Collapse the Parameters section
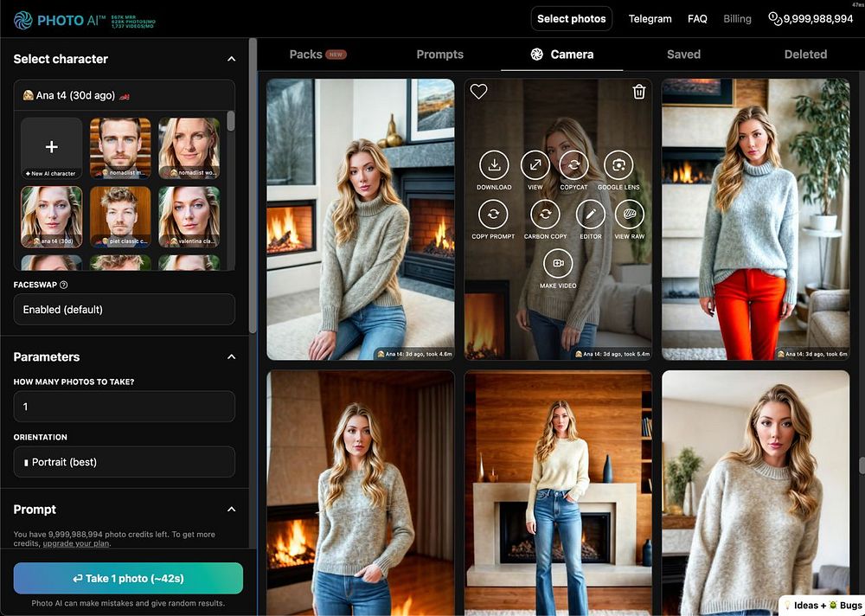 (x=231, y=357)
